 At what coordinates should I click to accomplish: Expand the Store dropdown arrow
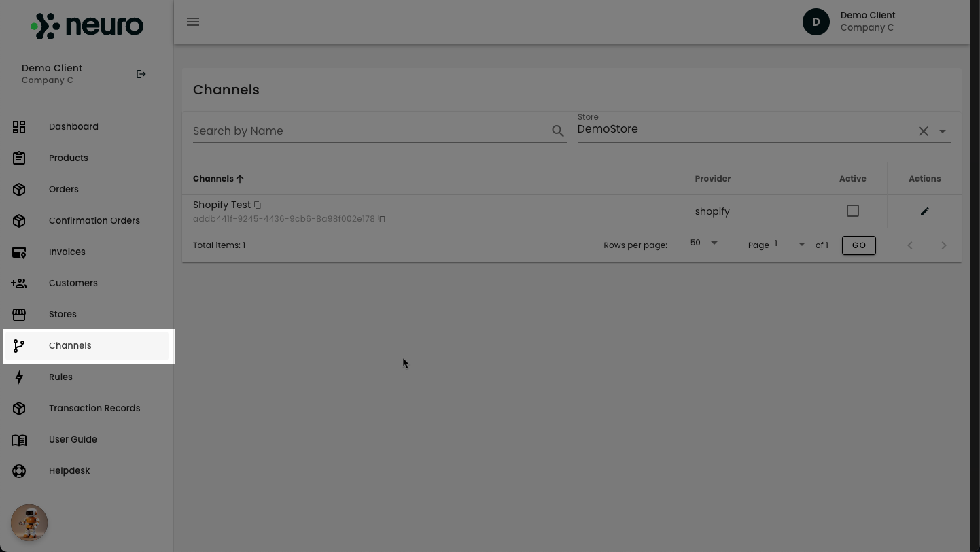[943, 131]
